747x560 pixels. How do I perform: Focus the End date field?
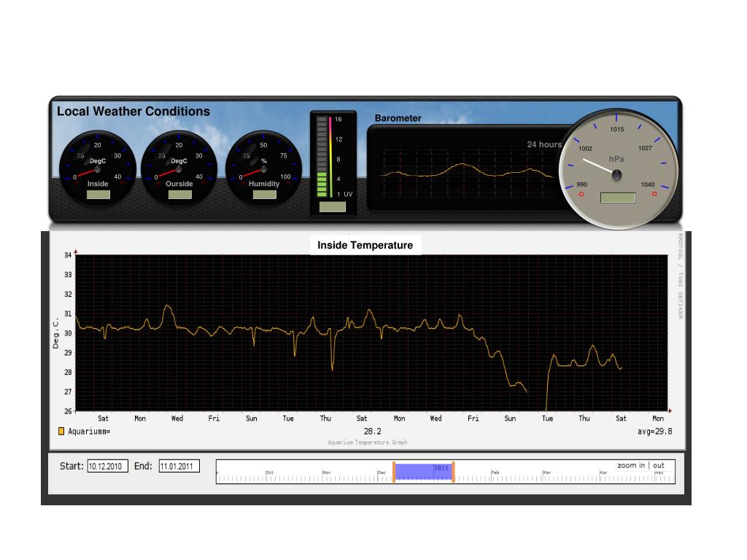[x=179, y=466]
